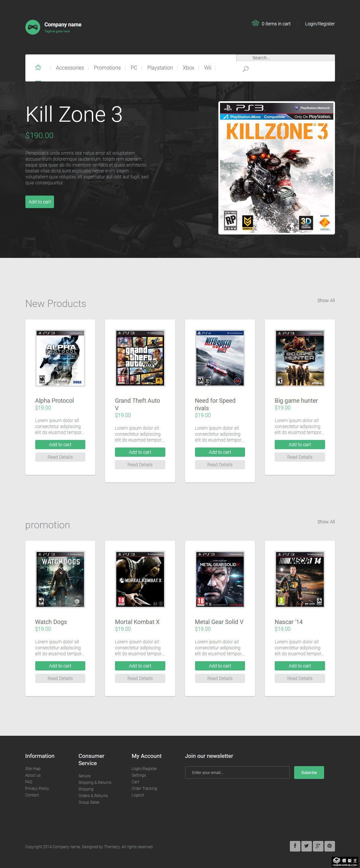Add Grand Theft Auto V to cart
Image resolution: width=360 pixels, height=868 pixels.
click(x=140, y=452)
